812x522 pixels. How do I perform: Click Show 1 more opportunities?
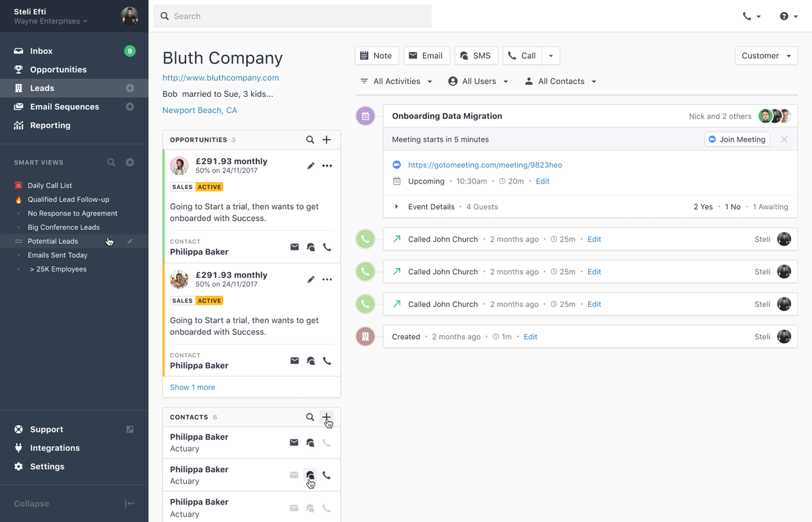(192, 387)
